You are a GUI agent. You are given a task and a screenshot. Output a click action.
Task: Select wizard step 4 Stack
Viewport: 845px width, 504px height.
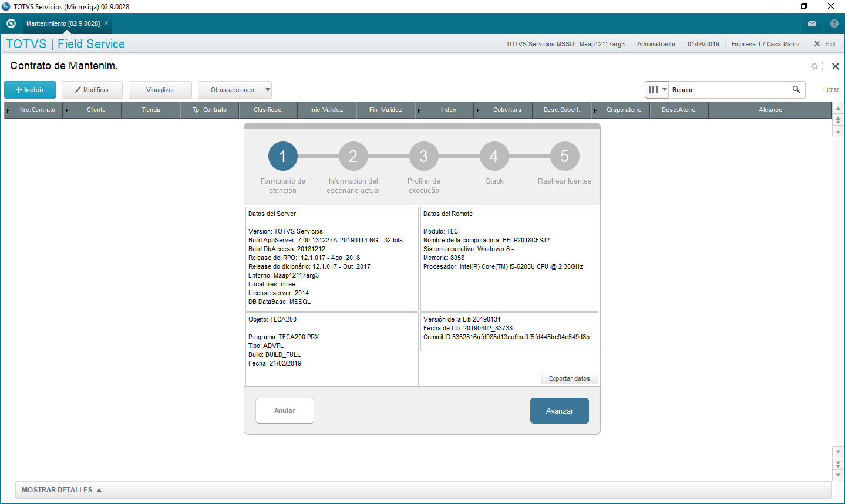click(494, 156)
